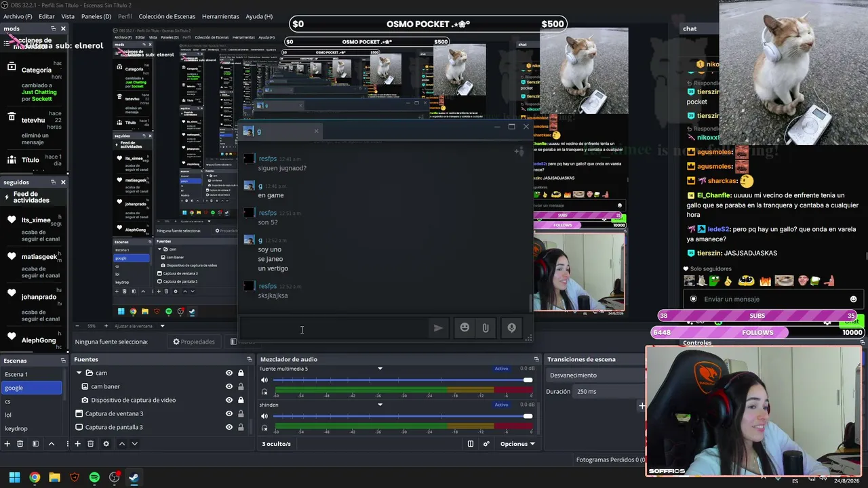Move scene up with arrow icon
868x488 pixels.
click(x=51, y=444)
